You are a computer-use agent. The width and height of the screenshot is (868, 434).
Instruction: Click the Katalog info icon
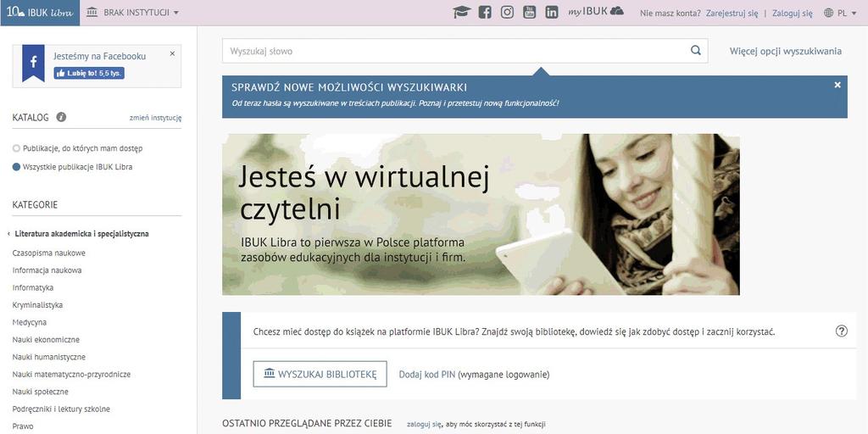[x=61, y=117]
